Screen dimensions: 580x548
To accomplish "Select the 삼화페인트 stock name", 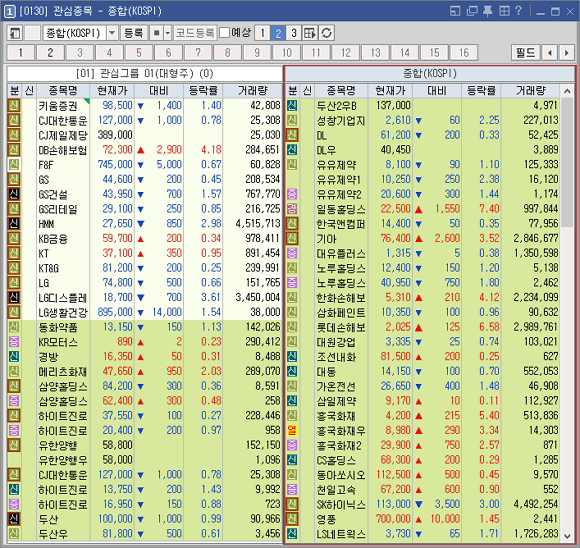I will click(x=341, y=313).
